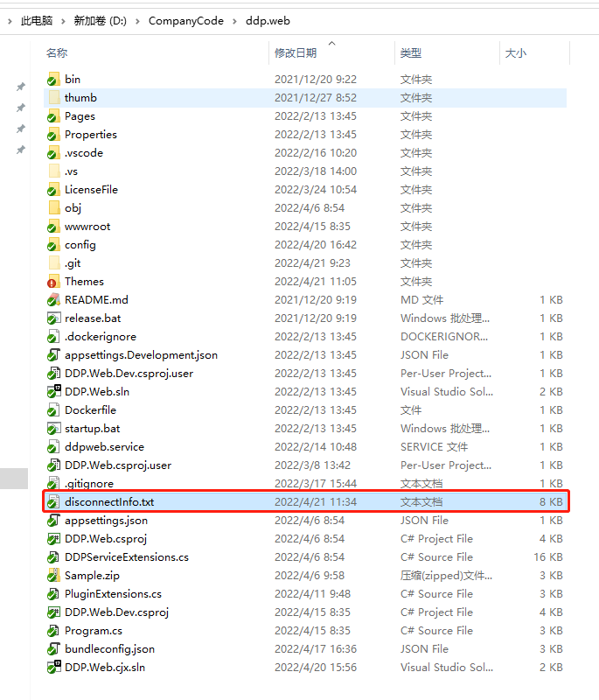This screenshot has height=700, width=599.
Task: Open breadcrumb chevron after 此电脑
Action: pyautogui.click(x=64, y=20)
